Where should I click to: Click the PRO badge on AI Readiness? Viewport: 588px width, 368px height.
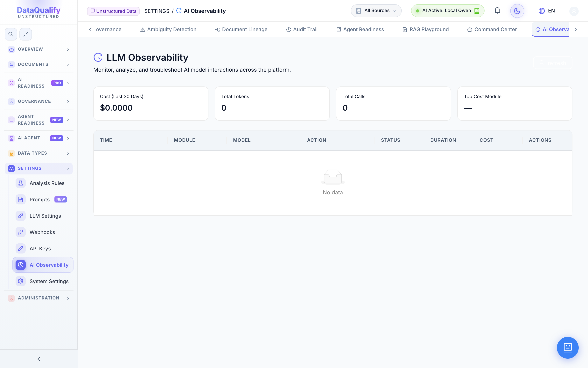coord(57,83)
